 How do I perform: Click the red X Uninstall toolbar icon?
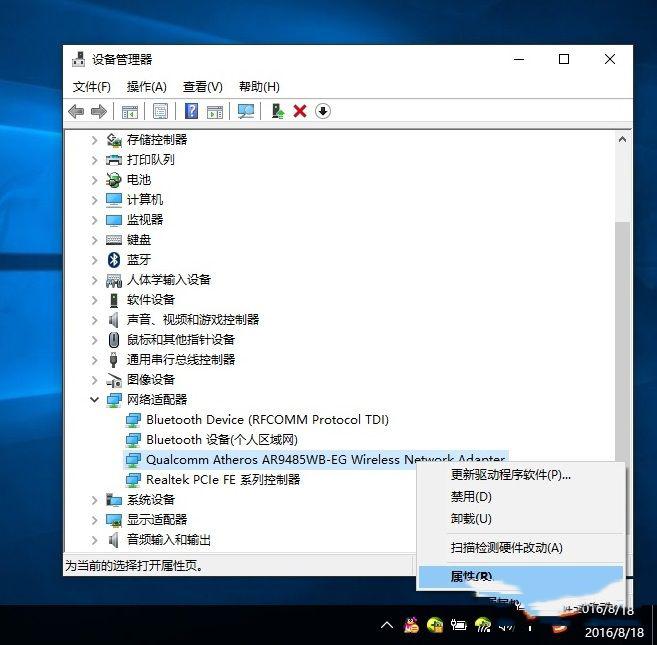click(x=300, y=111)
